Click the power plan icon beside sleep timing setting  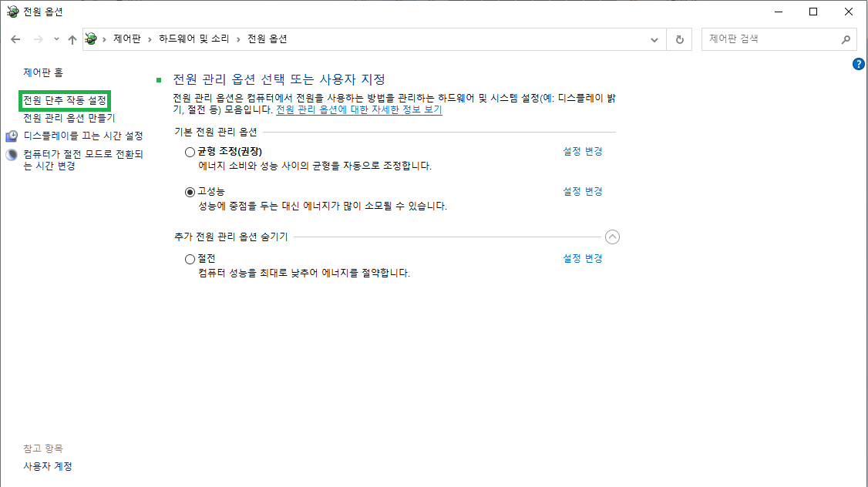11,154
